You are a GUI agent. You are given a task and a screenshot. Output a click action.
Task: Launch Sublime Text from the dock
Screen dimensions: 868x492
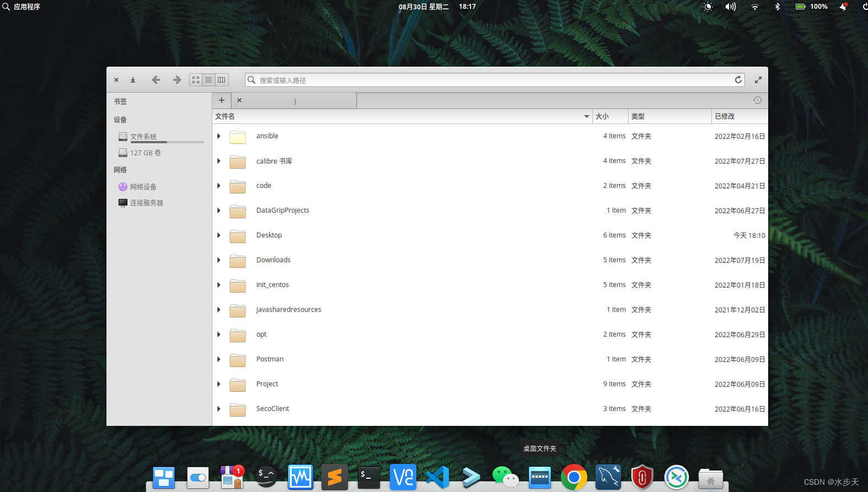(x=335, y=478)
